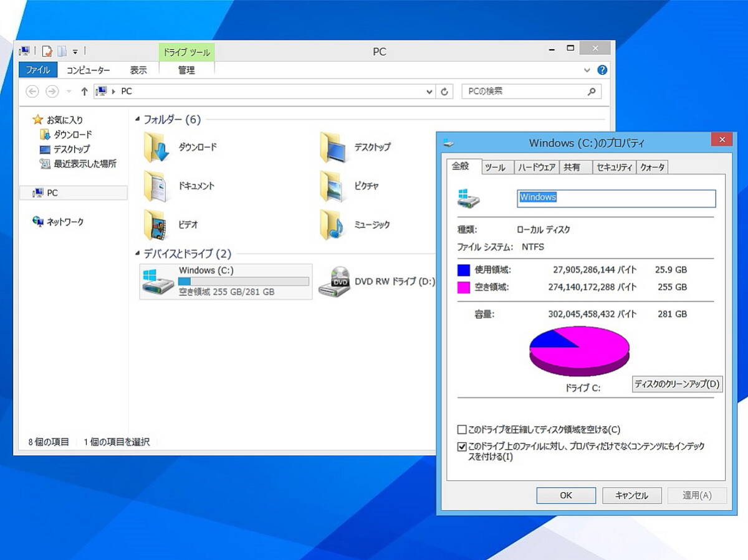Click the Explorer Back arrow button
Screen dimensions: 748x560
(x=32, y=92)
